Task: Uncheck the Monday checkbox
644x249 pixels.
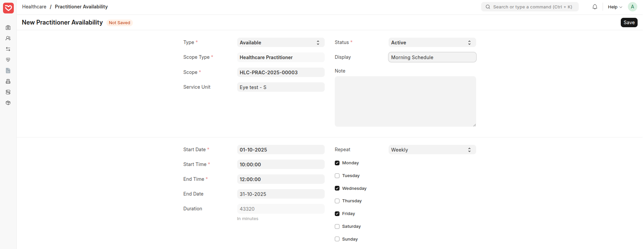Action: point(337,163)
